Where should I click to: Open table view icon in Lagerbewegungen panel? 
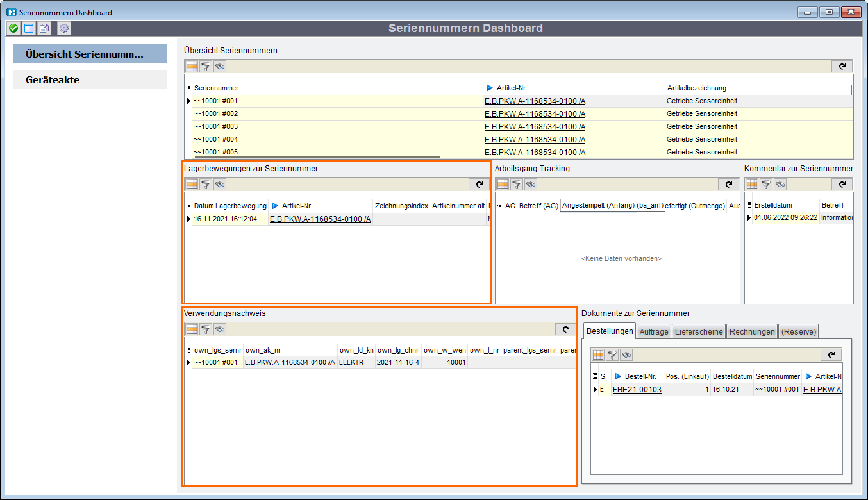point(192,184)
